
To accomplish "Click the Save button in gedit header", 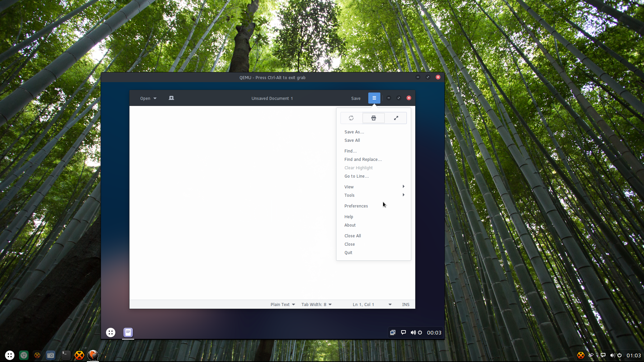I will point(356,99).
